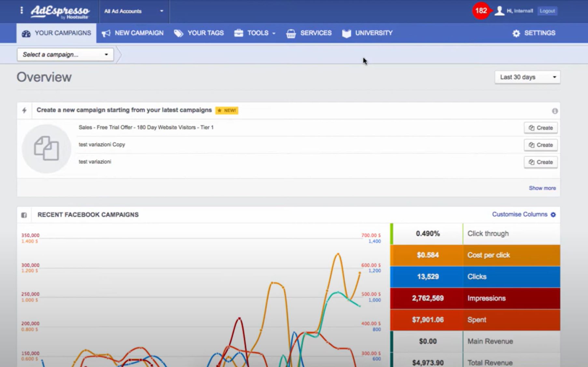Click the Services basket icon
Image resolution: width=588 pixels, height=367 pixels.
[x=291, y=33]
